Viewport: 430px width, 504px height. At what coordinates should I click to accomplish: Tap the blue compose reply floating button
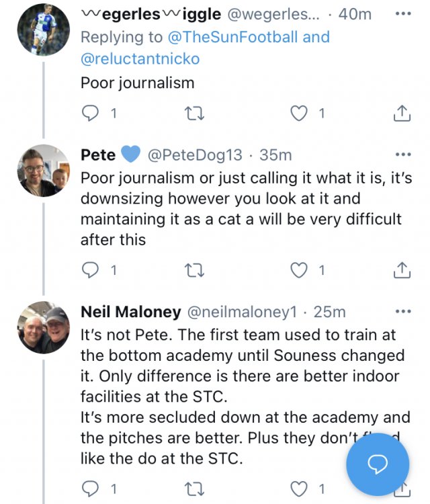click(x=378, y=464)
